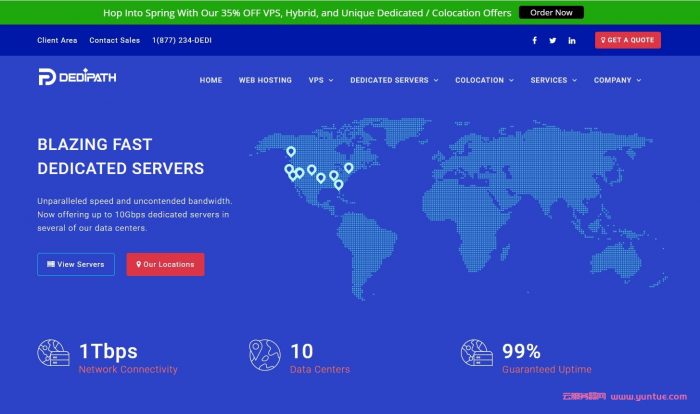Open the Colocation dropdown menu
700x414 pixels.
pyautogui.click(x=484, y=80)
